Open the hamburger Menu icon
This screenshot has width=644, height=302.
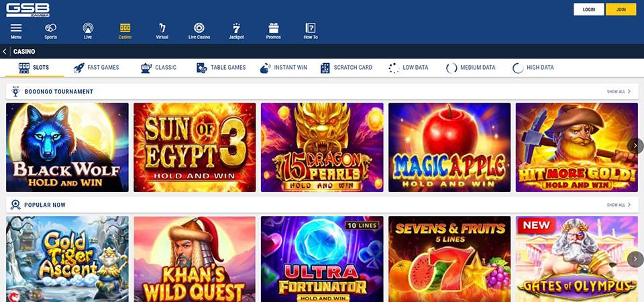[16, 28]
